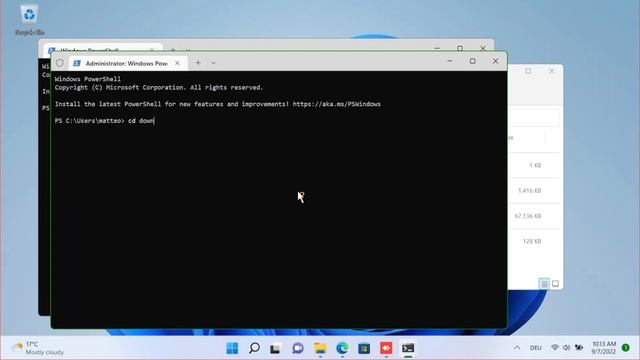640x360 pixels.
Task: Select the 1,416 KB file size cell
Action: (529, 191)
